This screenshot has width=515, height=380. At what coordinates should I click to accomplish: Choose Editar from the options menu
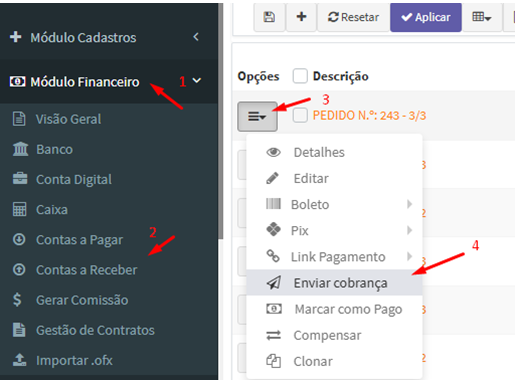point(334,179)
